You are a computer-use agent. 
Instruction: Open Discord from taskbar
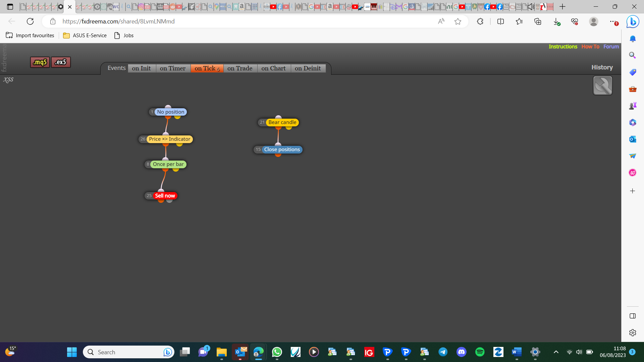tap(461, 352)
